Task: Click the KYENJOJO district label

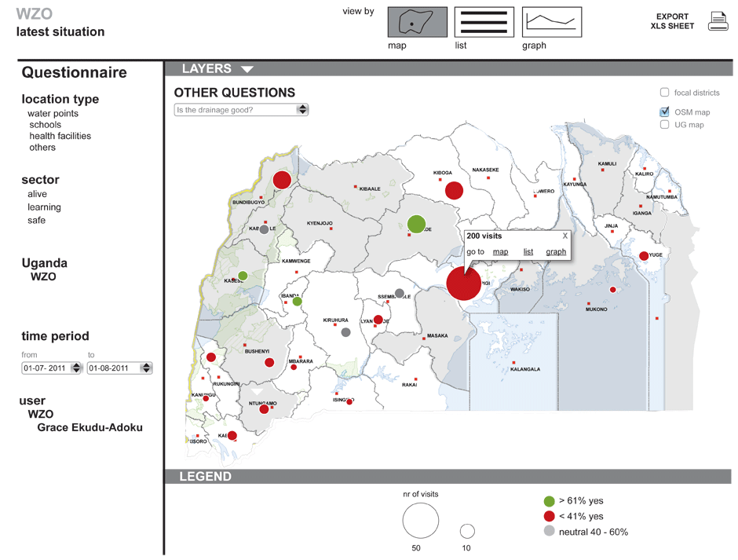Action: [320, 223]
